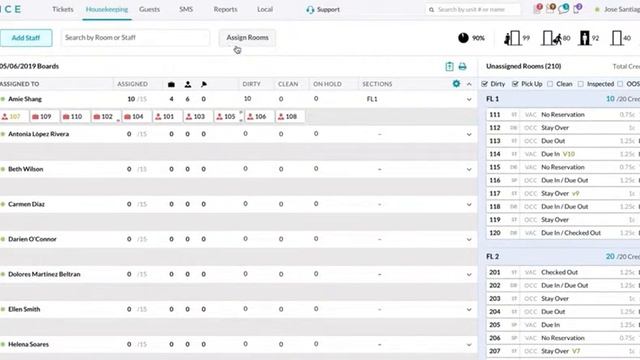Open the chat bubble notification icon
The height and width of the screenshot is (360, 640).
pos(564,9)
